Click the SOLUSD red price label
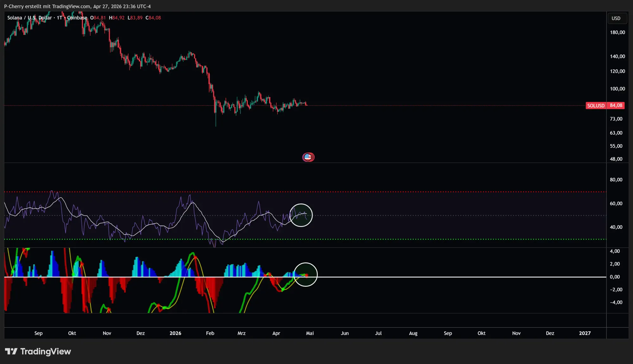This screenshot has width=633, height=364. click(596, 106)
